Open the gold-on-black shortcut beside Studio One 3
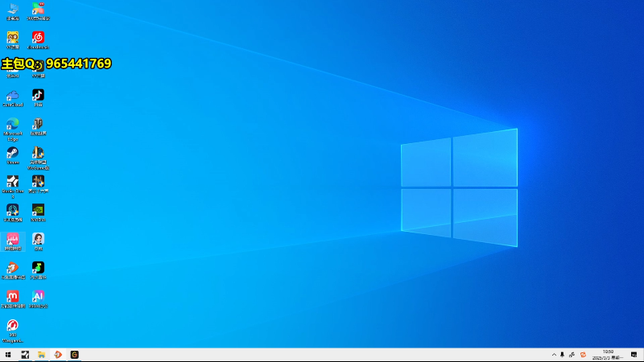Image resolution: width=644 pixels, height=362 pixels. 38,184
